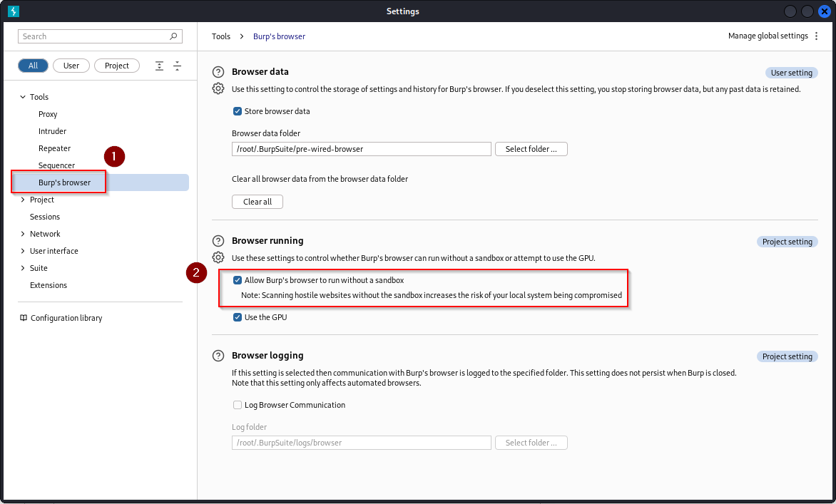836x504 pixels.
Task: Click the Tools breadcrumb
Action: coord(220,36)
